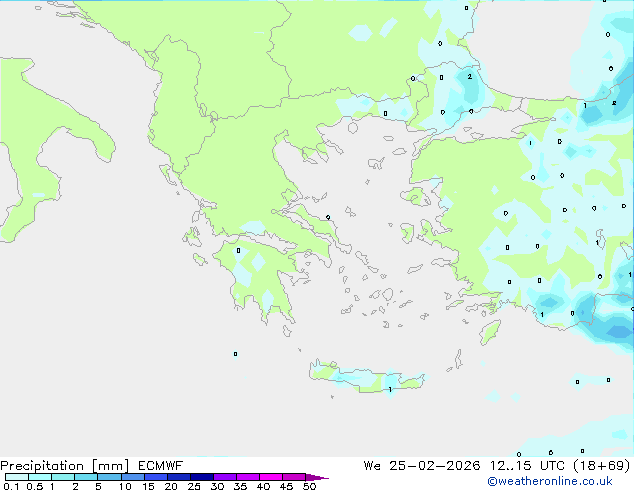Viewport: 634px width, 490px height.
Task: Click the 25–30 mm dark blue swatch
Action: point(202,477)
